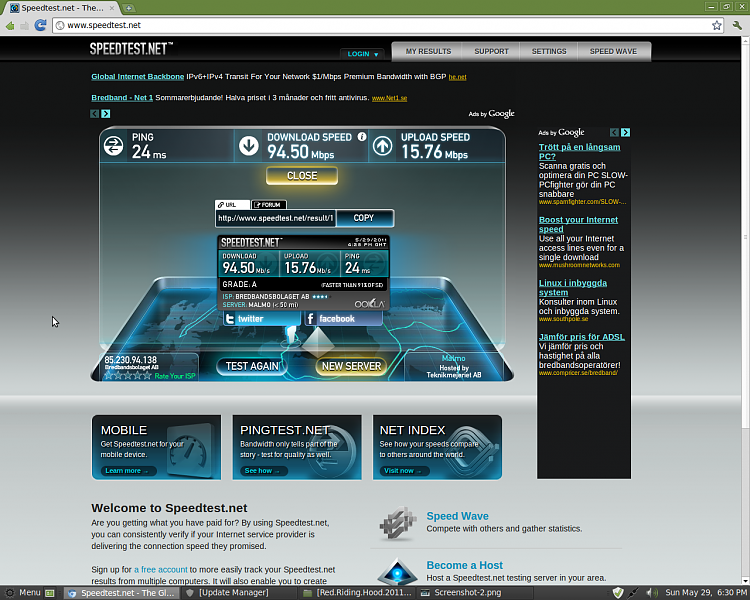750x600 pixels.
Task: Click Net Index Visit now button
Action: tap(405, 471)
